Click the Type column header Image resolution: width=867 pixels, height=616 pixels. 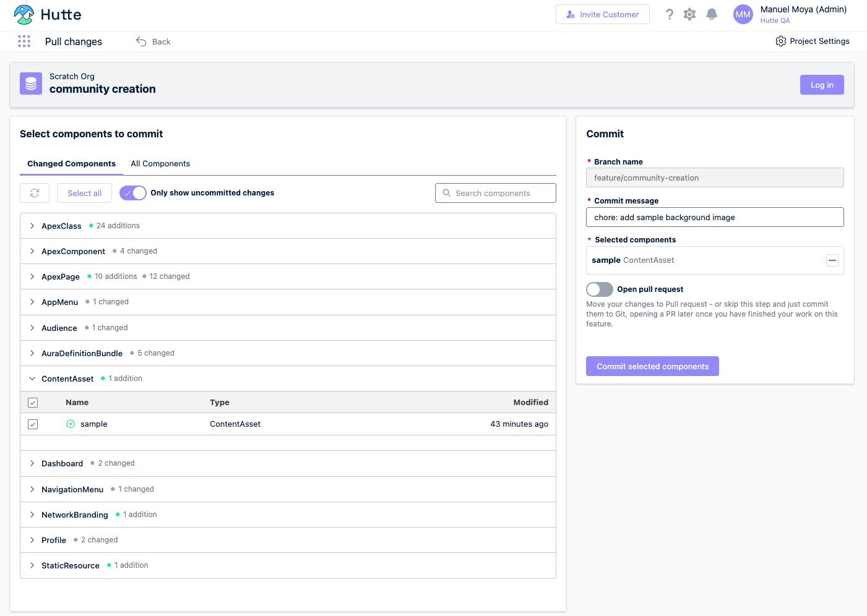click(x=220, y=403)
